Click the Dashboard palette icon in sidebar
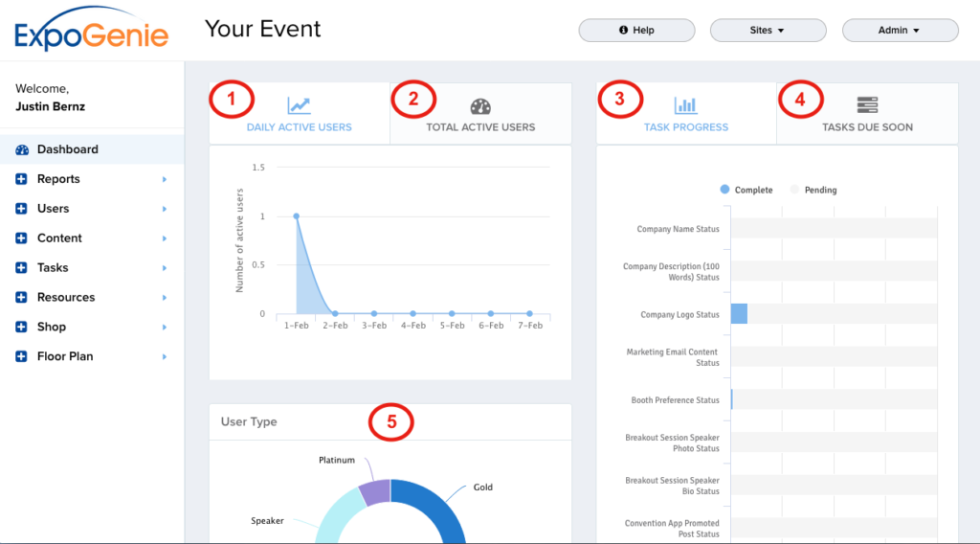Image resolution: width=980 pixels, height=544 pixels. tap(22, 149)
